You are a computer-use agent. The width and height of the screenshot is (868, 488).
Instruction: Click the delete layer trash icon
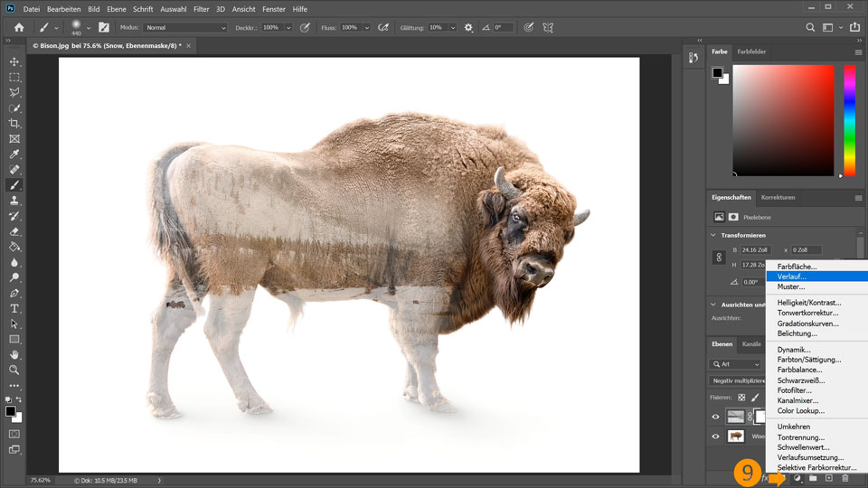pos(845,478)
